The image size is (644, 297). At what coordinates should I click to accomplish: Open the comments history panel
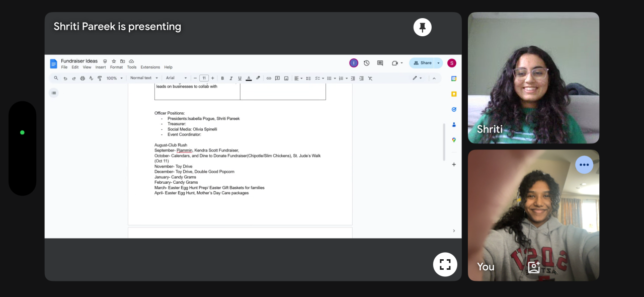pyautogui.click(x=380, y=63)
